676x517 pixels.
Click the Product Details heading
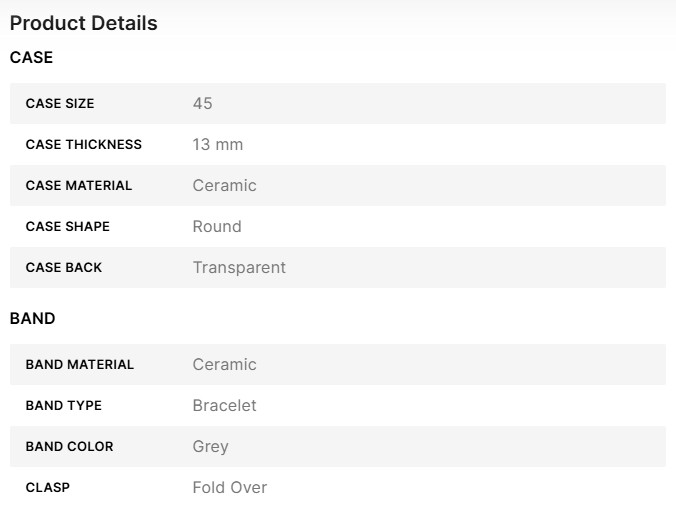tap(84, 23)
